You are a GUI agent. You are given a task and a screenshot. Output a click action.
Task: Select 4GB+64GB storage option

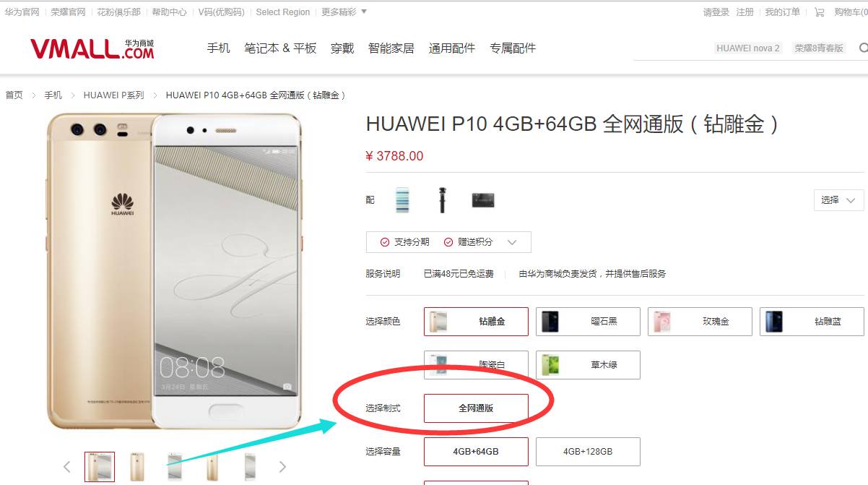tap(476, 452)
